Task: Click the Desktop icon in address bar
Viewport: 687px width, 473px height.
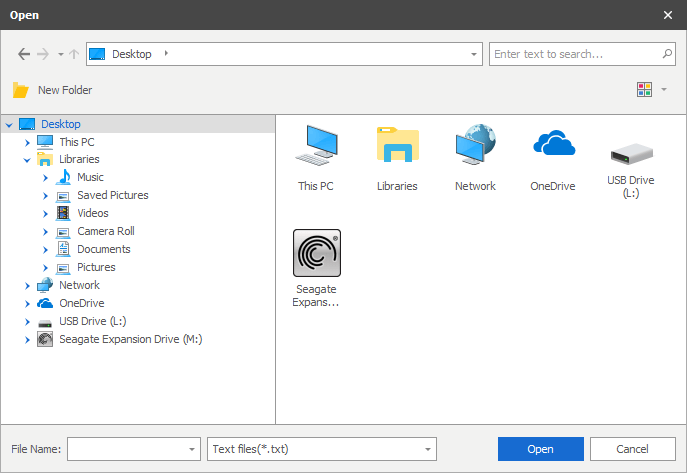Action: click(97, 54)
